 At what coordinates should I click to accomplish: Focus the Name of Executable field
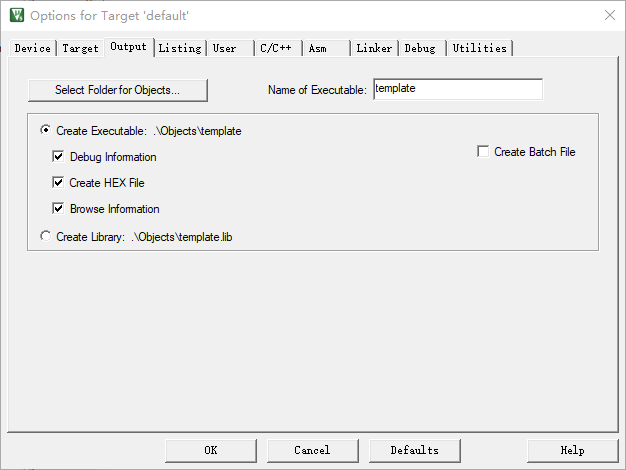(458, 89)
